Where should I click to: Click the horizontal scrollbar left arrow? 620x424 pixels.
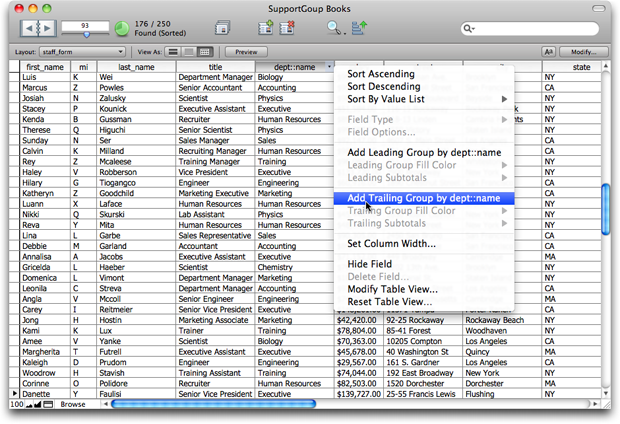click(x=106, y=404)
